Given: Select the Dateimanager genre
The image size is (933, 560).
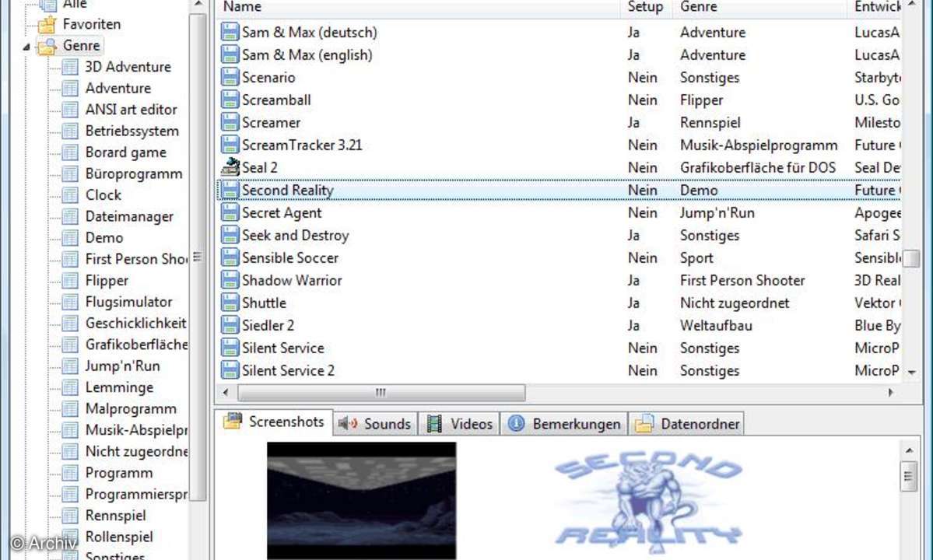Looking at the screenshot, I should coord(129,216).
